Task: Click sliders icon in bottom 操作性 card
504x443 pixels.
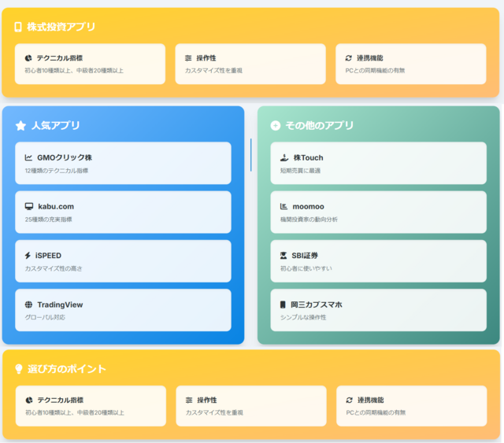Action: (189, 401)
